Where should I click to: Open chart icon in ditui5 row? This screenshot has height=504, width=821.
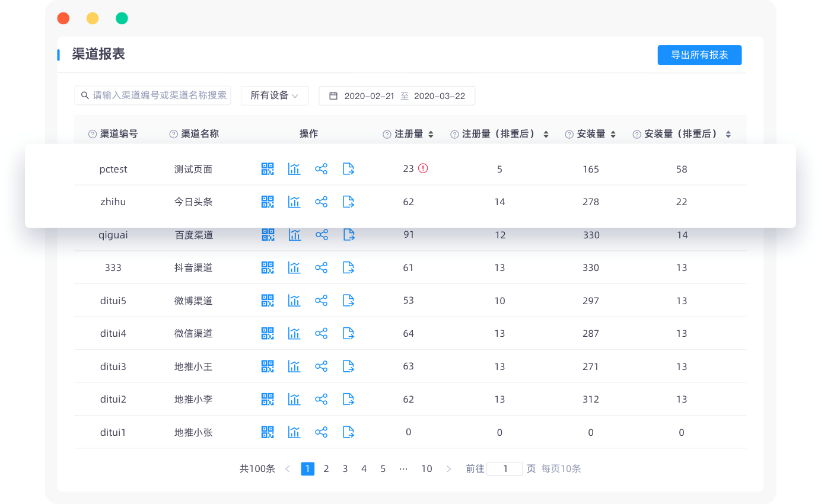294,301
